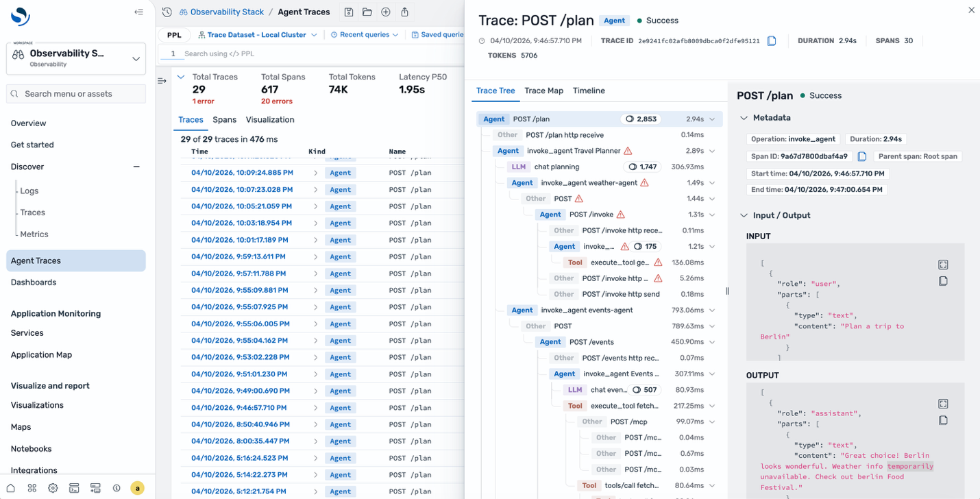980x499 pixels.
Task: Expand INPUT code block to fullscreen
Action: point(943,265)
